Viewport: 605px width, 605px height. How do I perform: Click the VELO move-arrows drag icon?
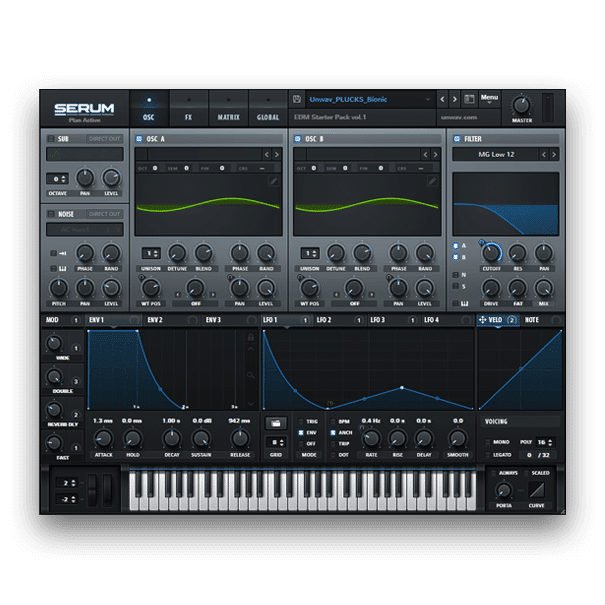tap(482, 320)
